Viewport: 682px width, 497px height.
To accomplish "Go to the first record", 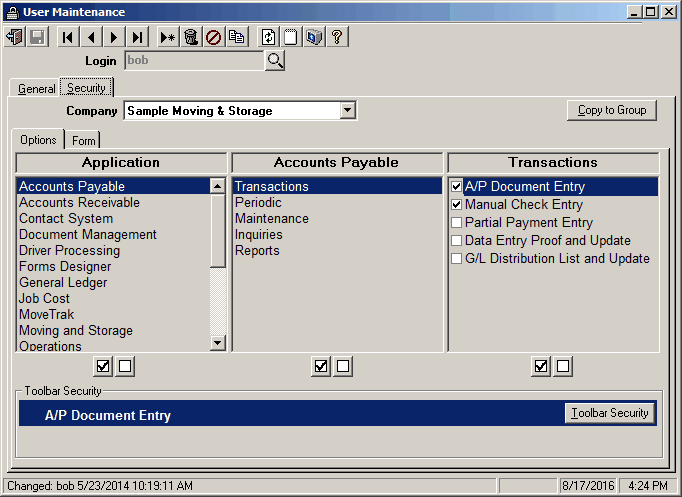I will click(68, 37).
